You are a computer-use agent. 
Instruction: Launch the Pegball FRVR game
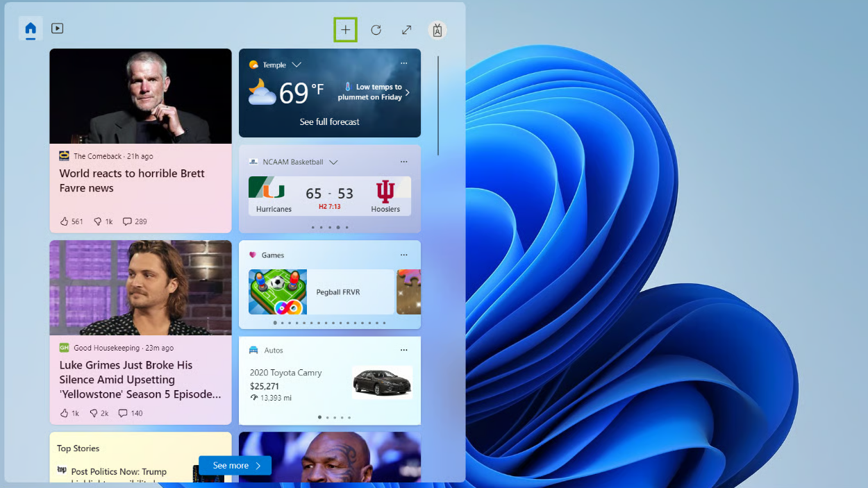click(321, 292)
